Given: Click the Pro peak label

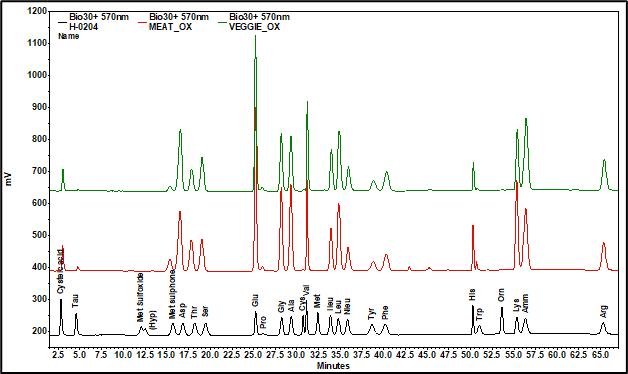Looking at the screenshot, I should pyautogui.click(x=263, y=323).
